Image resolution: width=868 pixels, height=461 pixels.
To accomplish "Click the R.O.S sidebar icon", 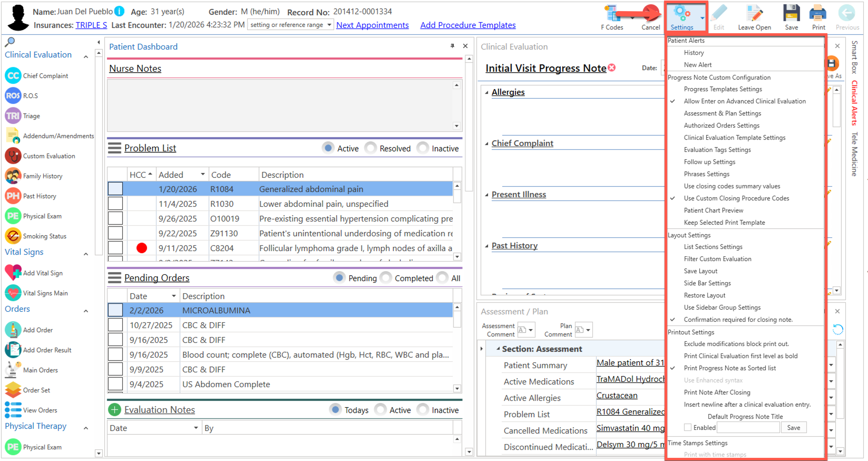I will point(13,96).
